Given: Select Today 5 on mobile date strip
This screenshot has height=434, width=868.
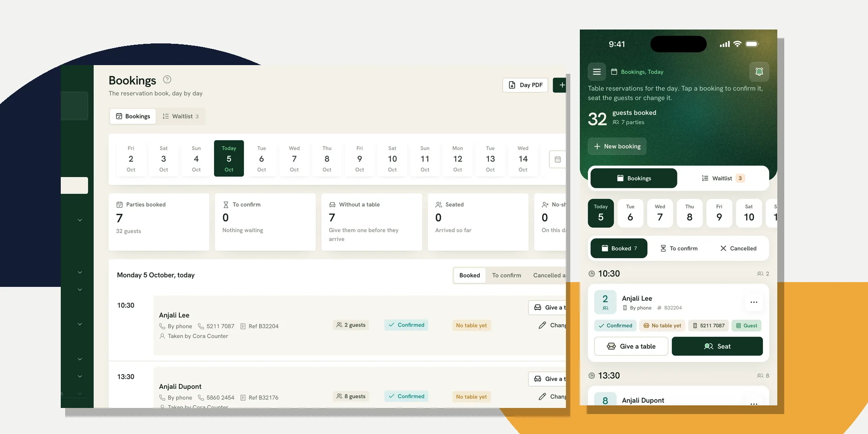Looking at the screenshot, I should coord(601,213).
